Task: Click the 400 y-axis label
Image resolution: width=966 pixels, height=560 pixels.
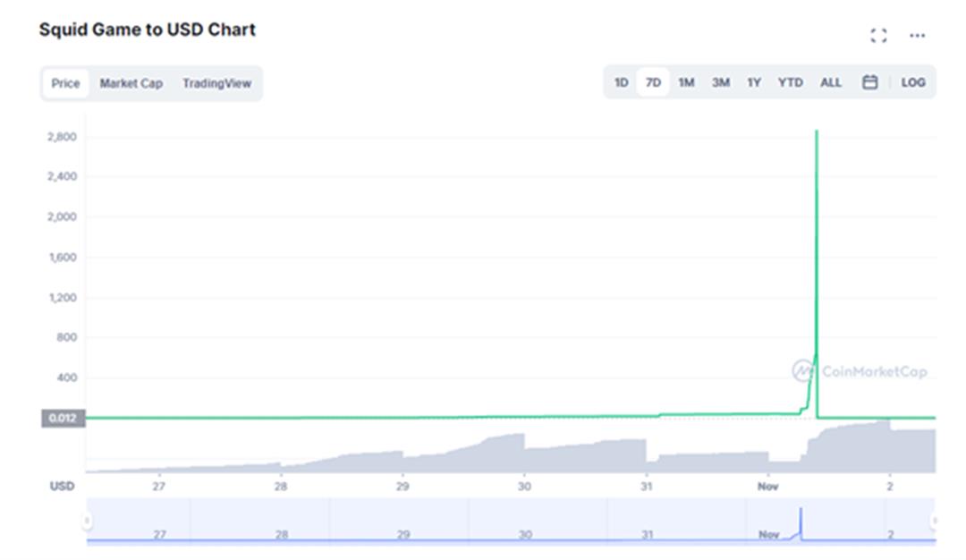Action: click(67, 378)
